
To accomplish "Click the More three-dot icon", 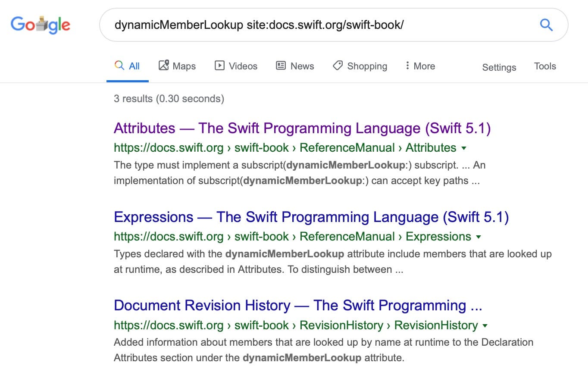I will coord(407,65).
